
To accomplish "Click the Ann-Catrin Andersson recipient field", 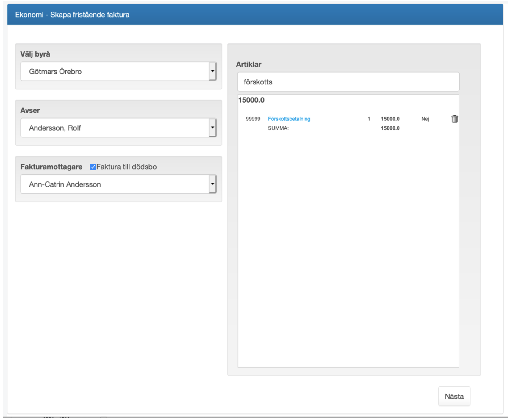I will tap(115, 184).
